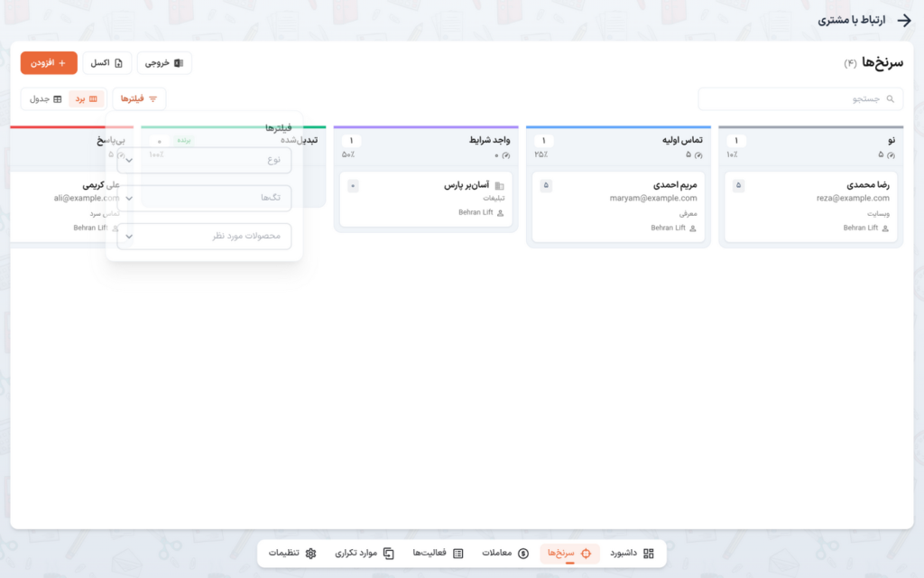Viewport: 924px width, 578px height.
Task: Click the gauge icon in نو column
Action: click(x=891, y=155)
